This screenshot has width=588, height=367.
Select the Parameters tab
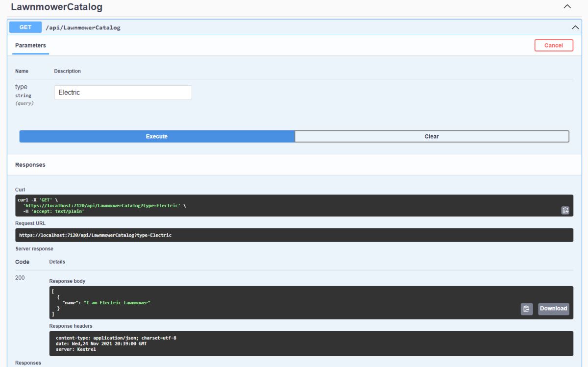pyautogui.click(x=30, y=46)
